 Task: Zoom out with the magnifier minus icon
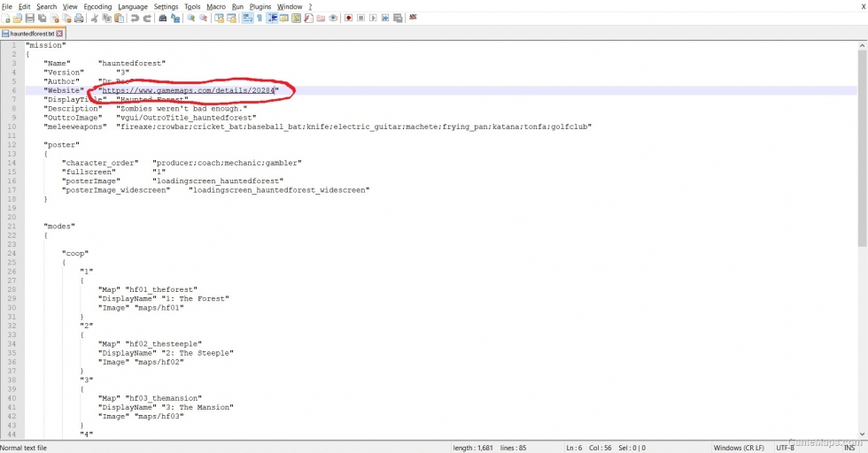coord(204,19)
